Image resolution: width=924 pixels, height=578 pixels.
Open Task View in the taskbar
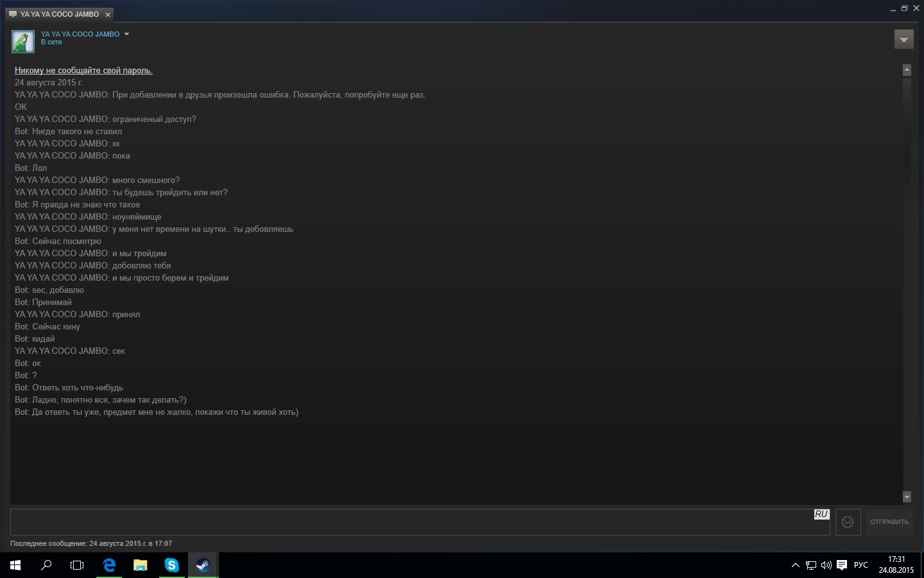click(x=77, y=565)
